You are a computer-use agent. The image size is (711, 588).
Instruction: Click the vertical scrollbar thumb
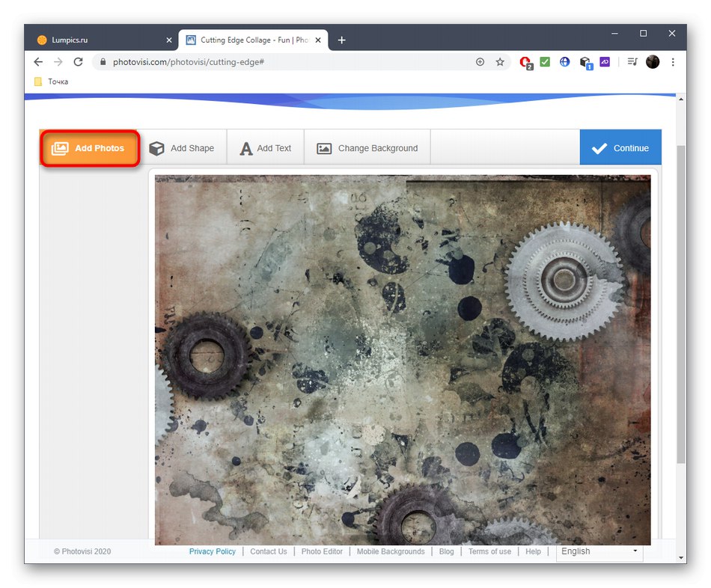coord(681,304)
